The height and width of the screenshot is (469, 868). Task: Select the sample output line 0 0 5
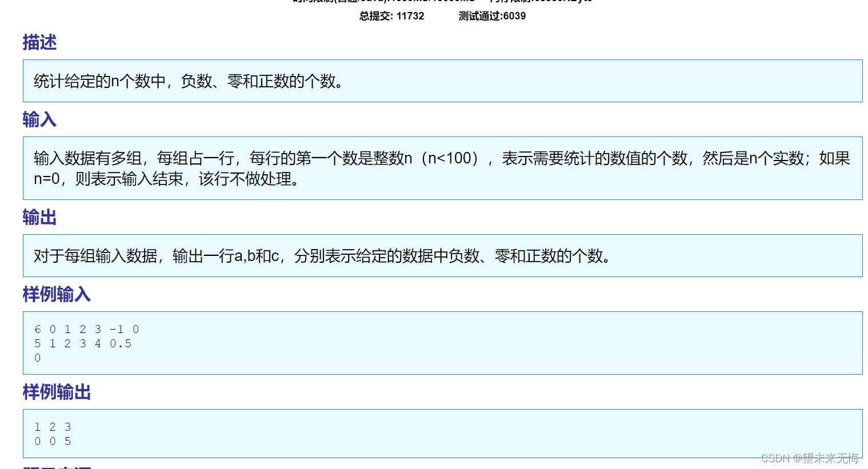(52, 441)
